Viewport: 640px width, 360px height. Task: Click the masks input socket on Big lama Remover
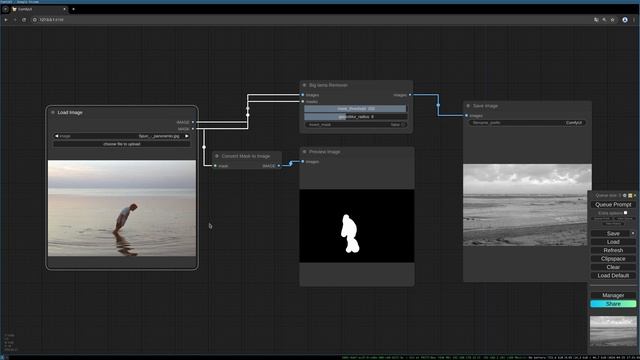(303, 101)
